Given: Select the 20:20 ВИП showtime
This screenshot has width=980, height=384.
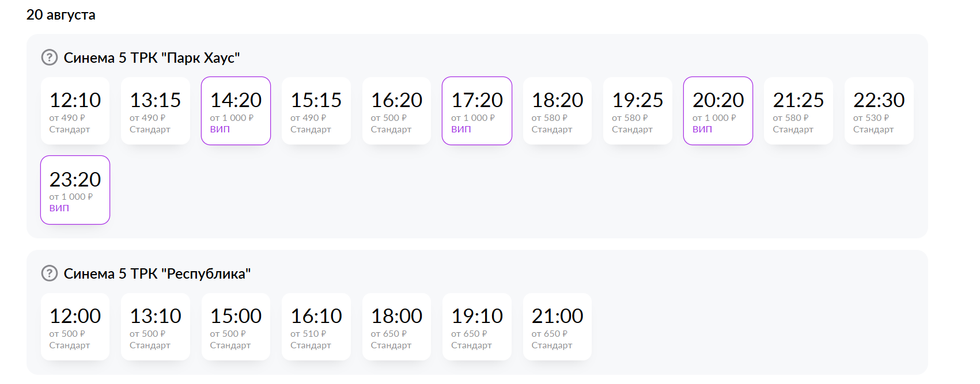Looking at the screenshot, I should 718,111.
